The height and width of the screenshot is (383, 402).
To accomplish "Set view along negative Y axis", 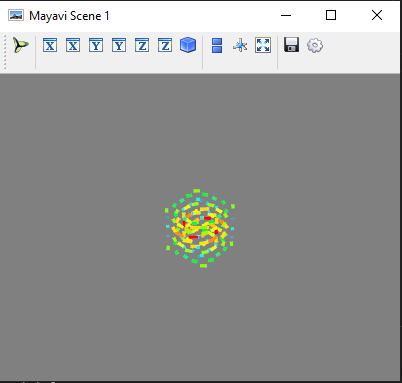I will coord(96,45).
